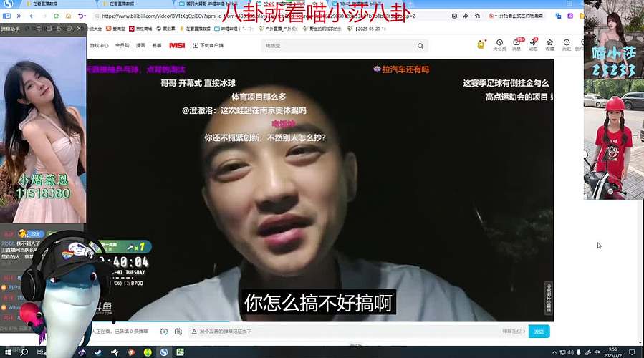
Task: Open the 在看直播数据 bookmark folder
Action: coord(195,29)
